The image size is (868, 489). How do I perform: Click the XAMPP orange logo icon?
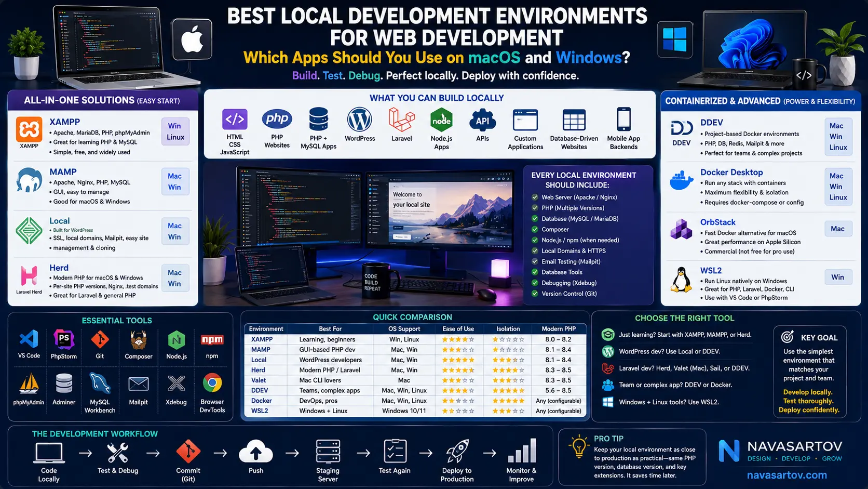tap(29, 129)
